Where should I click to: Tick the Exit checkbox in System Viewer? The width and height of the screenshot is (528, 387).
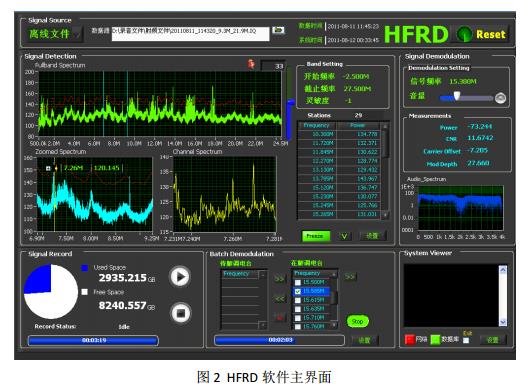pos(466,340)
